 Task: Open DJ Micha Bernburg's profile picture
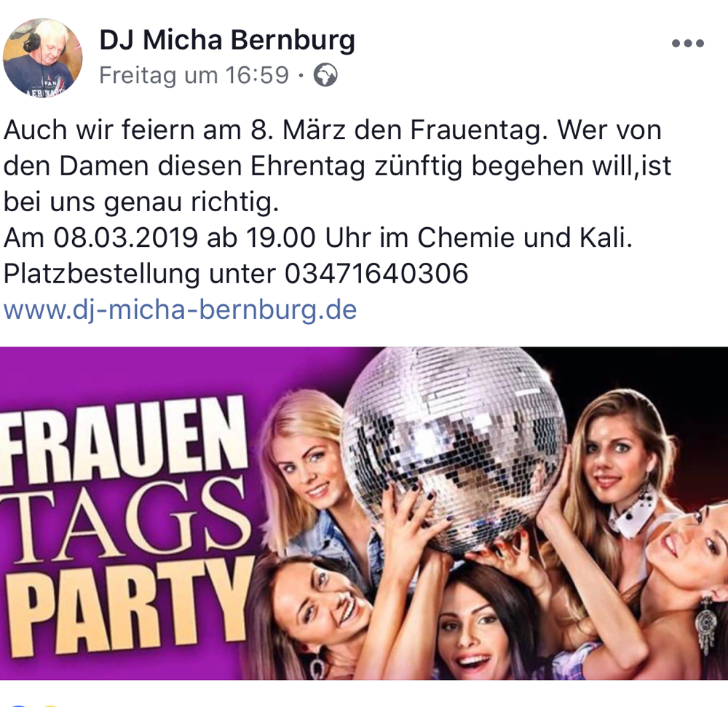coord(43,57)
